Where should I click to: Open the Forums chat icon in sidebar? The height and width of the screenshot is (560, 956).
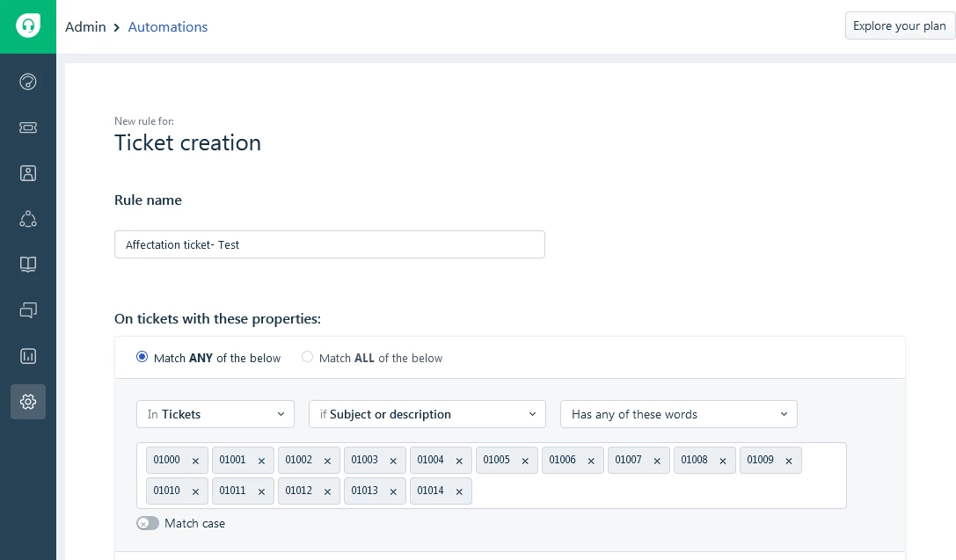(x=28, y=310)
